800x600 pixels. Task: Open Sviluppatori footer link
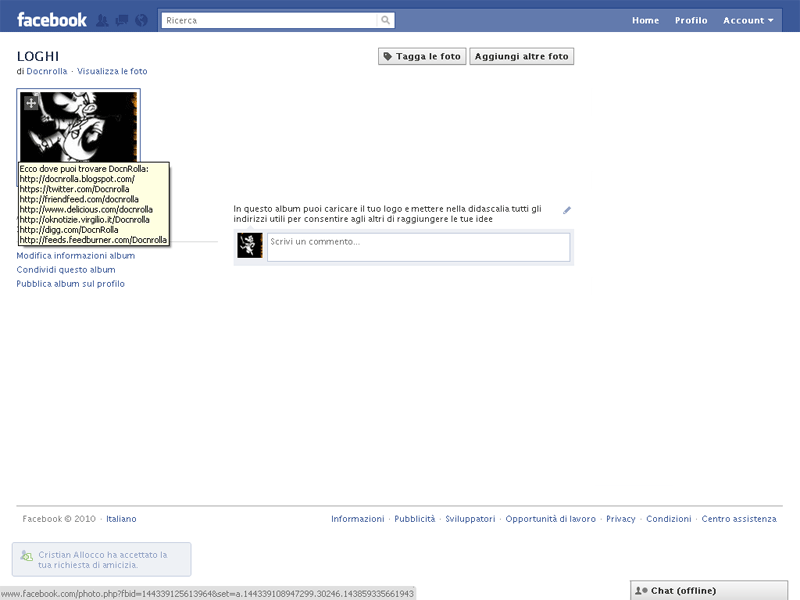pyautogui.click(x=470, y=519)
